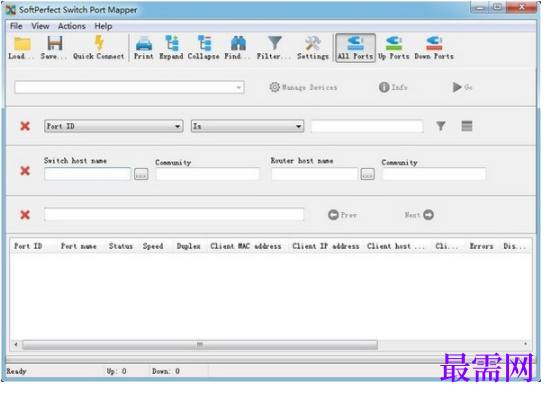Viewport: 552px width, 399px height.
Task: Sort by the Errors column header
Action: (482, 246)
